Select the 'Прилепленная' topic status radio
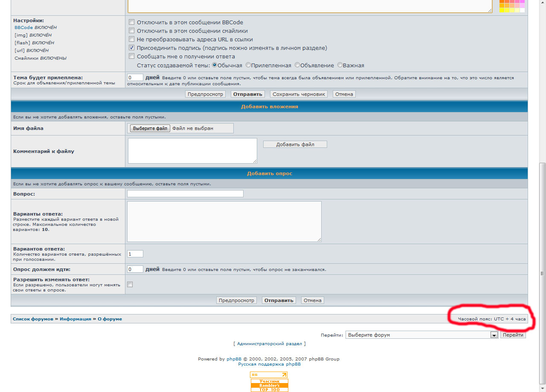The width and height of the screenshot is (546, 392). coord(249,65)
